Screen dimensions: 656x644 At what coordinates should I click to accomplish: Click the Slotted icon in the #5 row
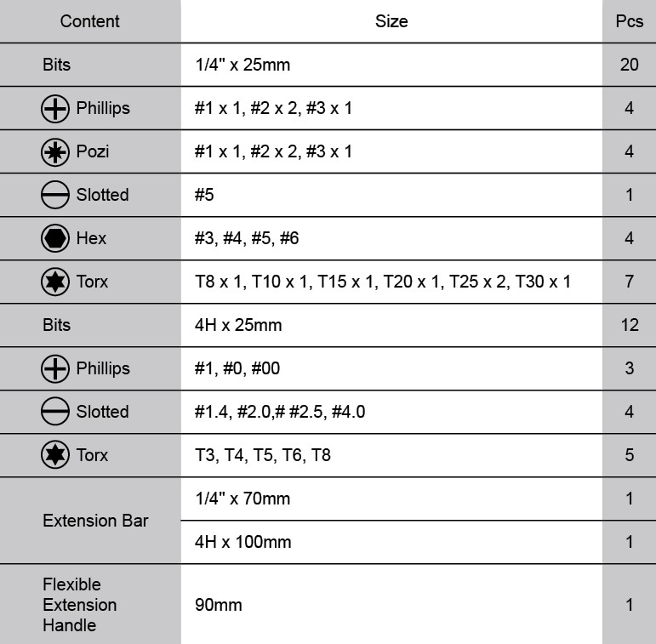tap(55, 196)
